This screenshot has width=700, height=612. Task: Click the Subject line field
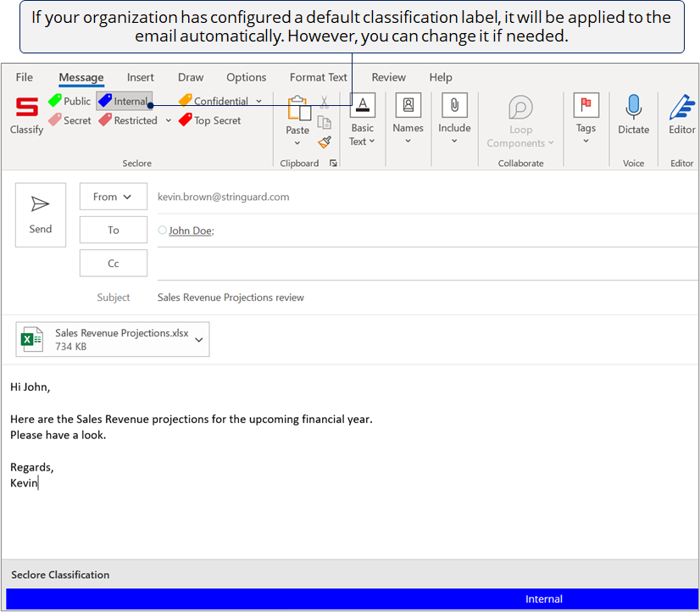coord(428,298)
